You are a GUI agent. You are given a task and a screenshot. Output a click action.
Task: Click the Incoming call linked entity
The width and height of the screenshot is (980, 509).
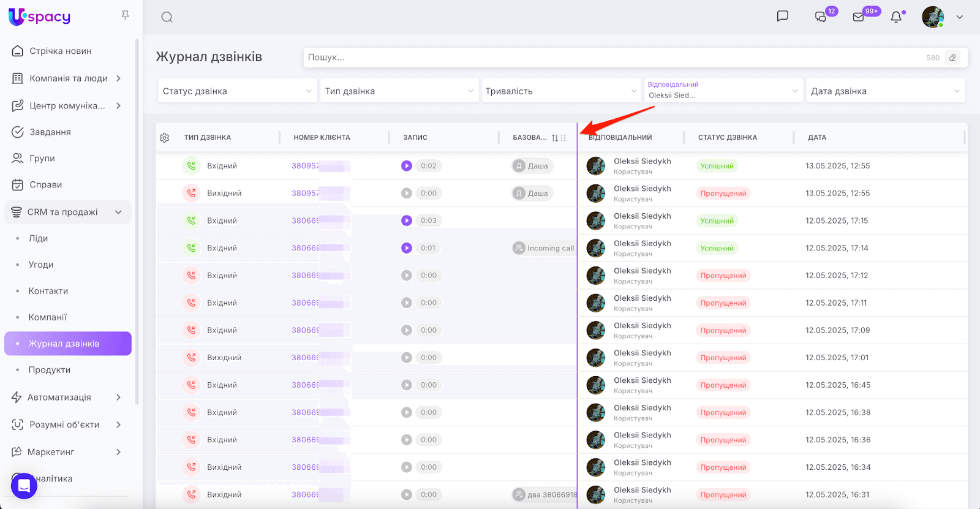tap(545, 248)
